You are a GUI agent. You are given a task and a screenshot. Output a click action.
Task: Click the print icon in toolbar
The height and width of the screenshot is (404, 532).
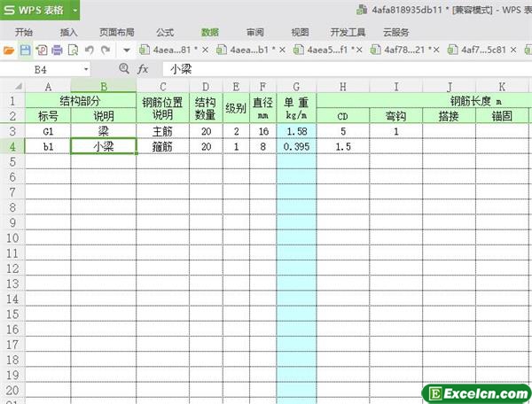(57, 50)
